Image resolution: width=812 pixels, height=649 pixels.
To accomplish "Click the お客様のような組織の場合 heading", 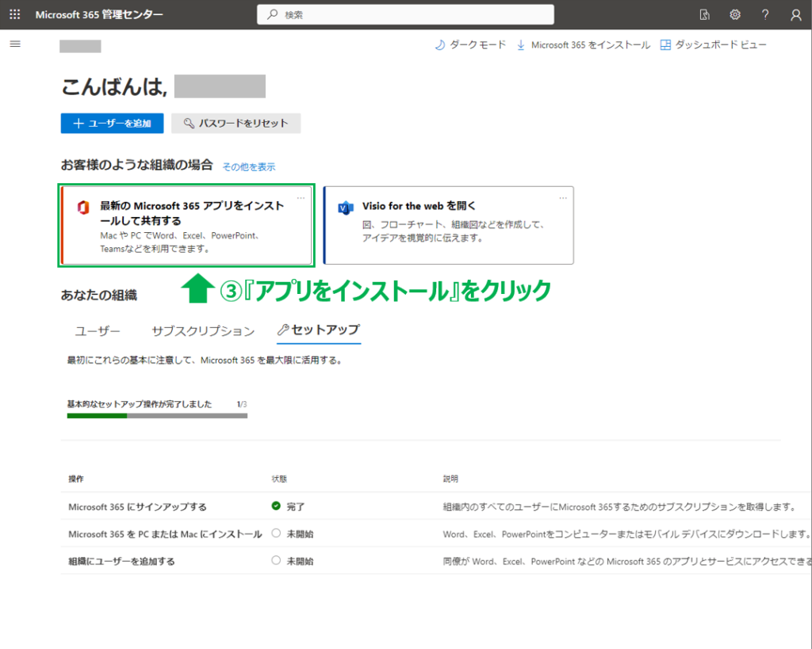I will click(136, 165).
